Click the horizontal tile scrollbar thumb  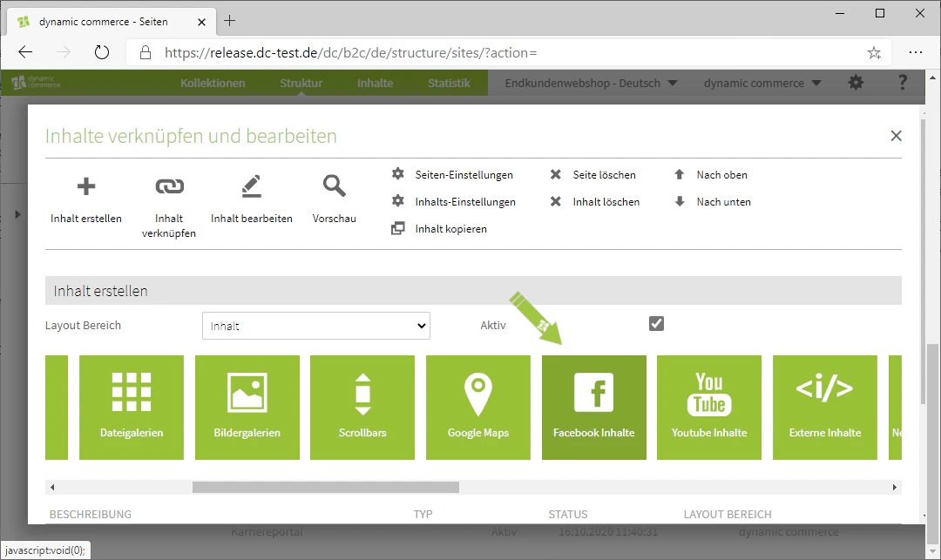pos(326,488)
